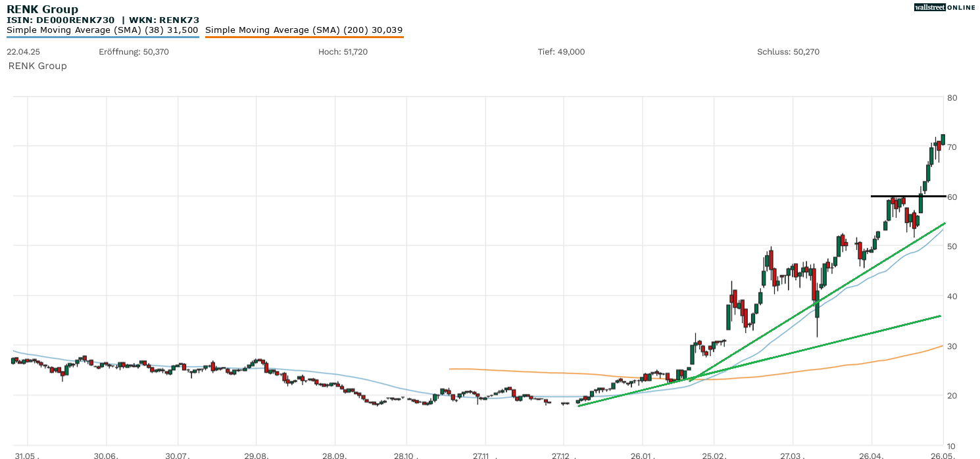Image resolution: width=980 pixels, height=459 pixels.
Task: Click the orange SMA 200 legend line
Action: (x=304, y=37)
